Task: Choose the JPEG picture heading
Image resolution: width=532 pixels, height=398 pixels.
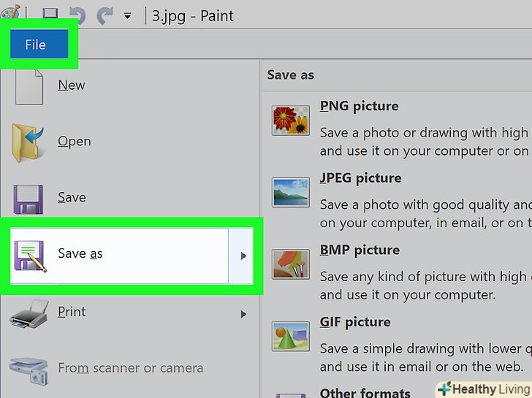Action: [360, 178]
